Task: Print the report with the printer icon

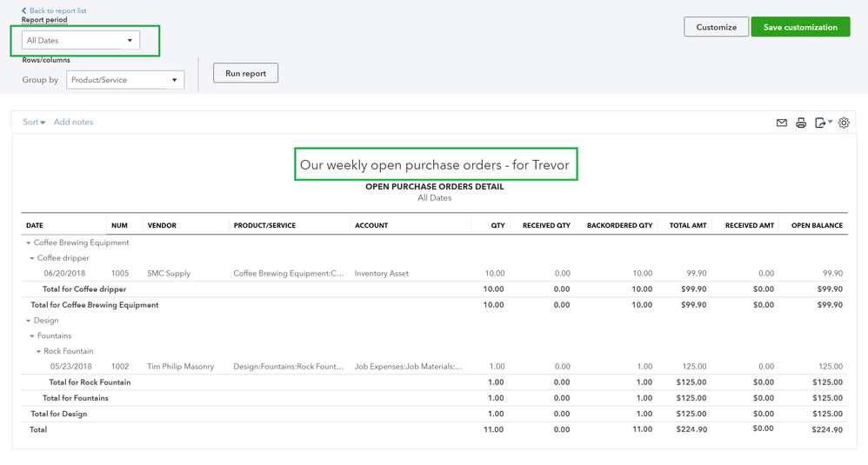Action: (x=801, y=123)
